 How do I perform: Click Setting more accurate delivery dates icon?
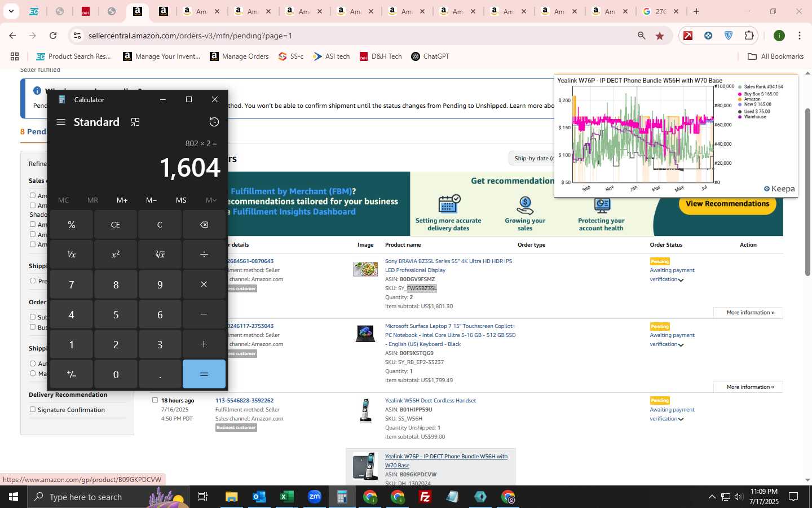(449, 204)
